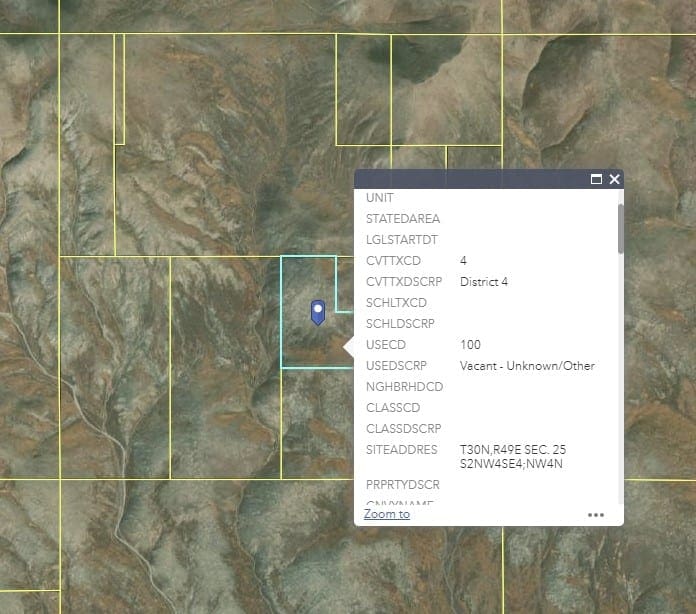Open the popup more options ellipsis
Image resolution: width=696 pixels, height=614 pixels.
pyautogui.click(x=596, y=515)
